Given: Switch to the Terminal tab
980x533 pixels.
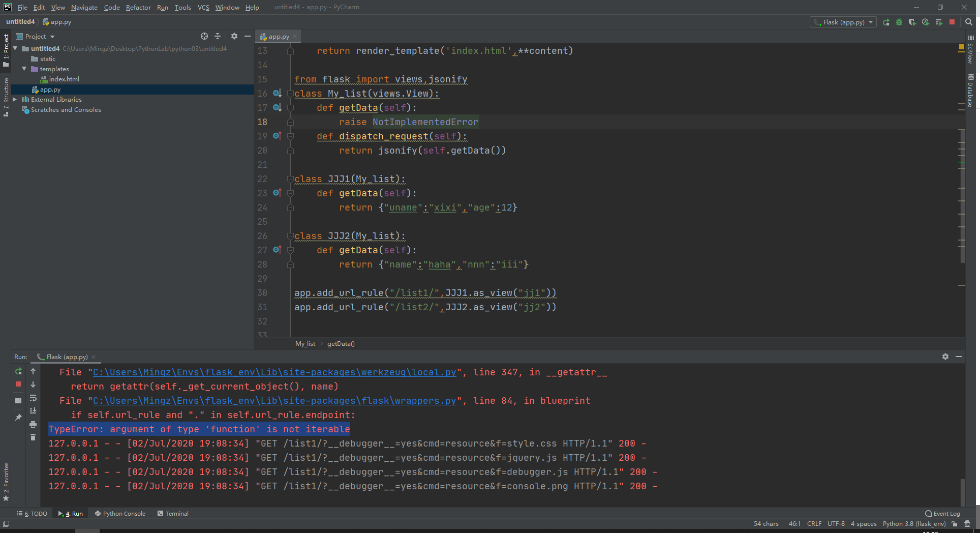Looking at the screenshot, I should 173,514.
